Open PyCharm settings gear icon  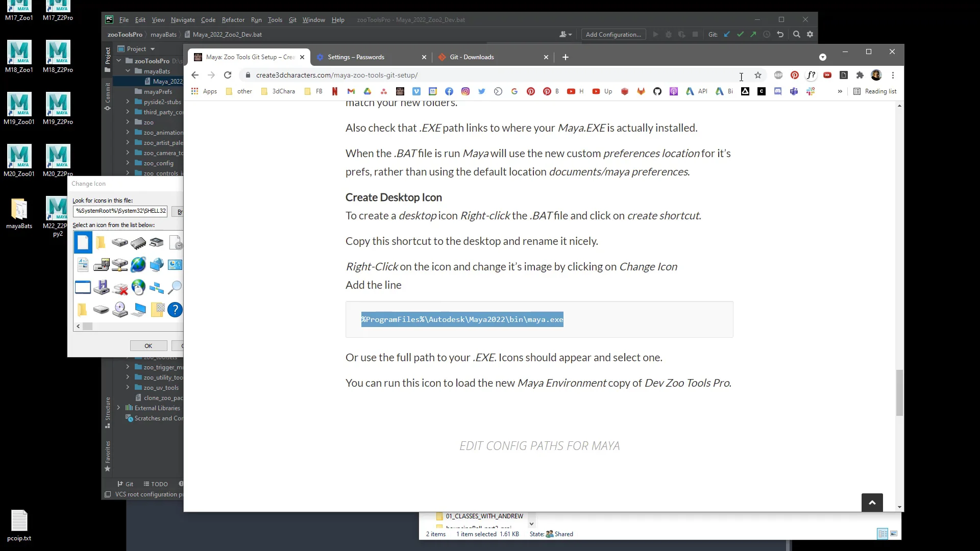[810, 34]
